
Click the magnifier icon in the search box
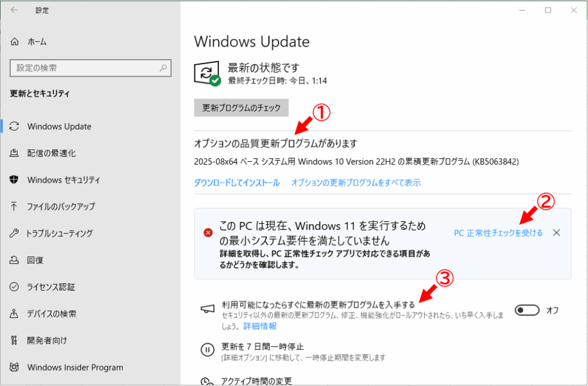[x=163, y=68]
